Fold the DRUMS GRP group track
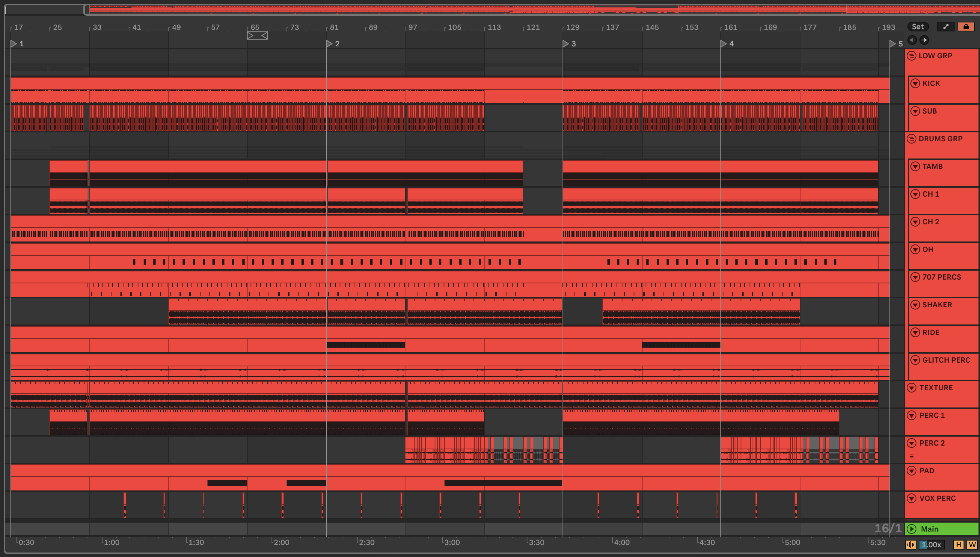Viewport: 980px width, 557px height. tap(912, 139)
